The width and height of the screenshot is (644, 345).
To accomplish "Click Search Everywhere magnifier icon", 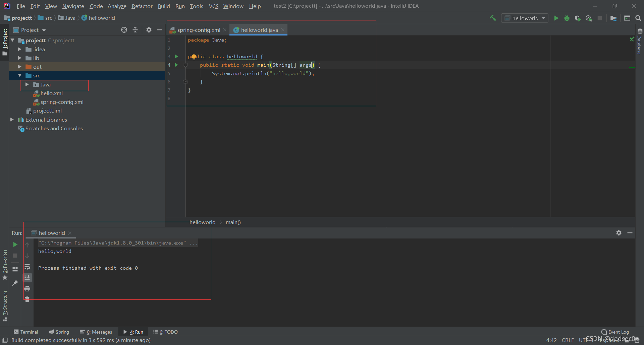I will 638,18.
